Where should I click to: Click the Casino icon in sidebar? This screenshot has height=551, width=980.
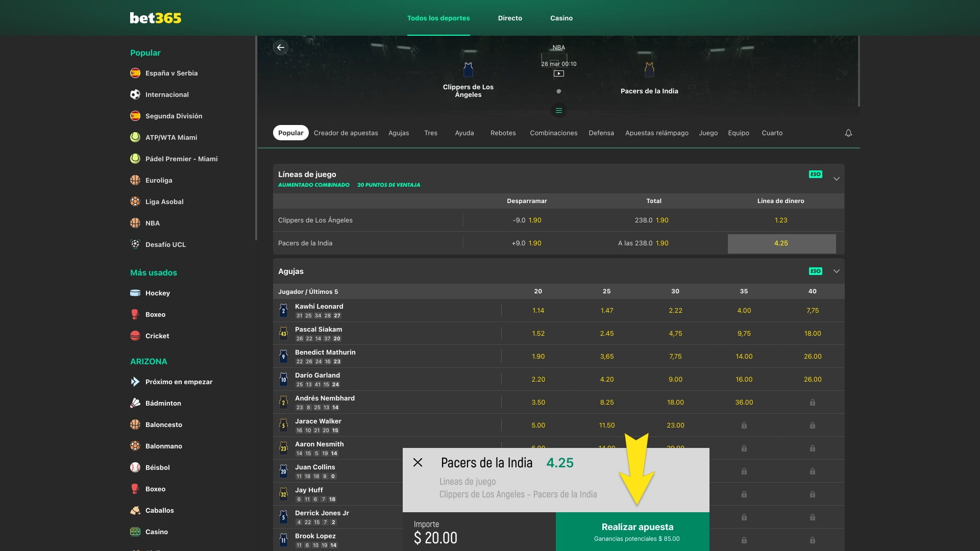135,532
